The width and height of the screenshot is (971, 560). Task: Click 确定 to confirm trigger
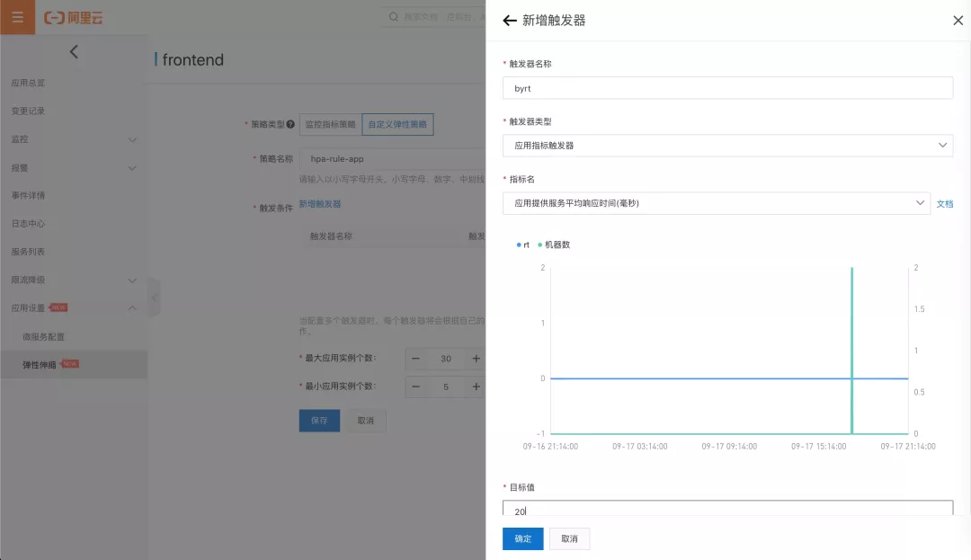coord(522,539)
